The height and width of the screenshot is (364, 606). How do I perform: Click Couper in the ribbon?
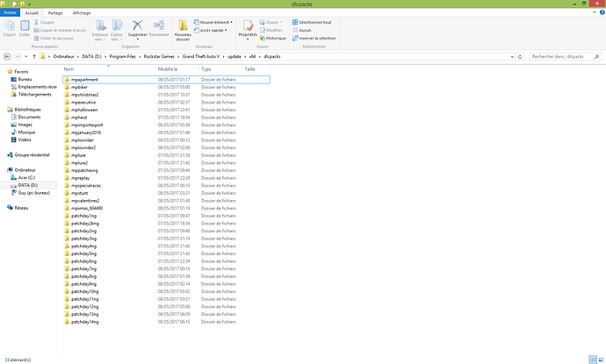coord(44,23)
